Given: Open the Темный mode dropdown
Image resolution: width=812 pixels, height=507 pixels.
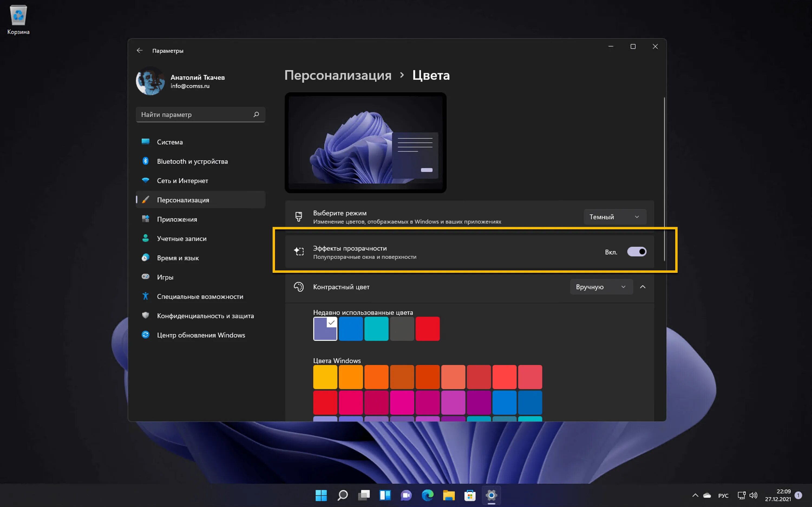Looking at the screenshot, I should (x=614, y=217).
